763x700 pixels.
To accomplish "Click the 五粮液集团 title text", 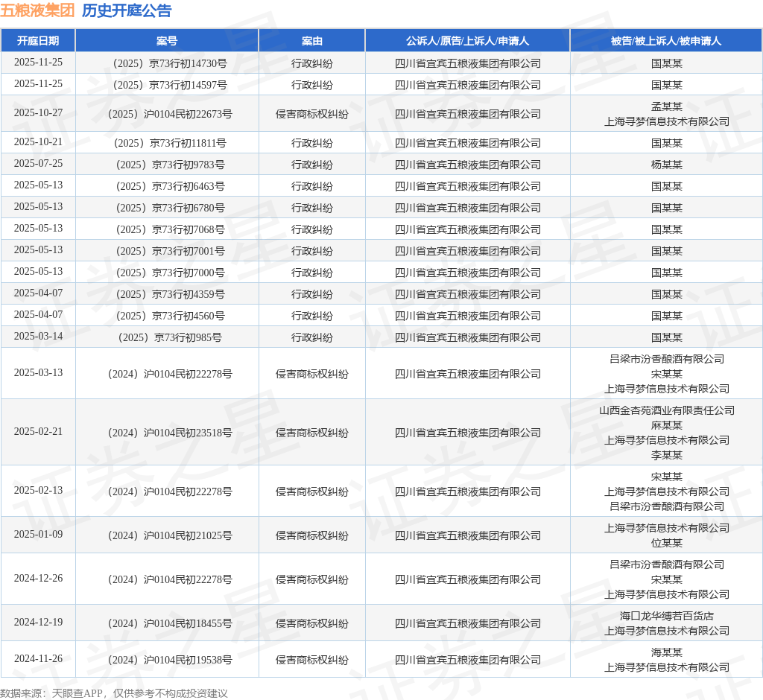I will (37, 10).
